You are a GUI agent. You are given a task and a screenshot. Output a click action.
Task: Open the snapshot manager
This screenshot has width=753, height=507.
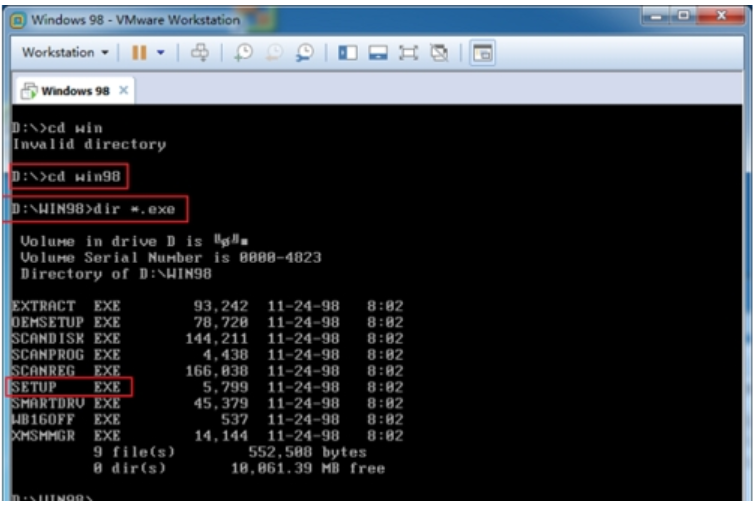coord(305,52)
